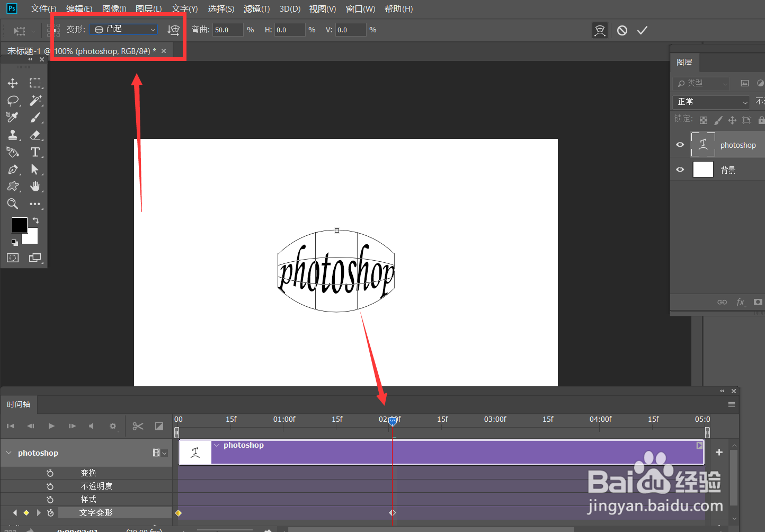This screenshot has width=765, height=532.
Task: Play the timeline animation
Action: click(51, 425)
